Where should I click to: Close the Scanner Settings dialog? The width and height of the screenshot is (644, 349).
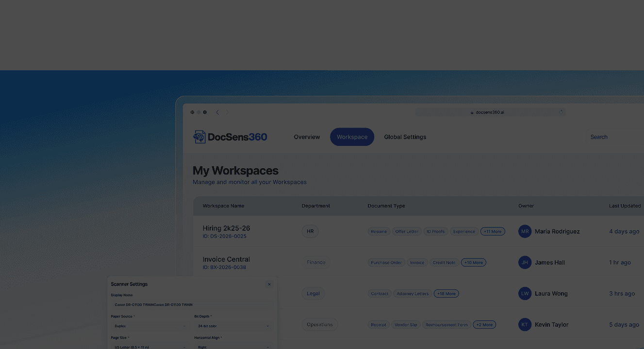[269, 285]
